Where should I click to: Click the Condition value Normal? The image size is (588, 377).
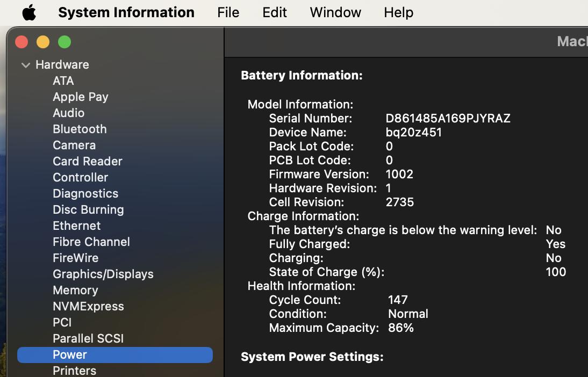408,314
